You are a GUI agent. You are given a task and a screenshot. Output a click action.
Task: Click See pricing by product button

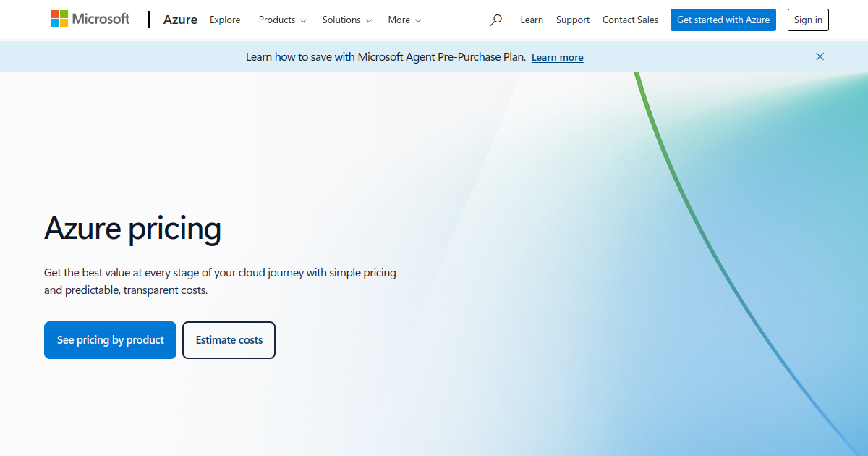click(110, 340)
